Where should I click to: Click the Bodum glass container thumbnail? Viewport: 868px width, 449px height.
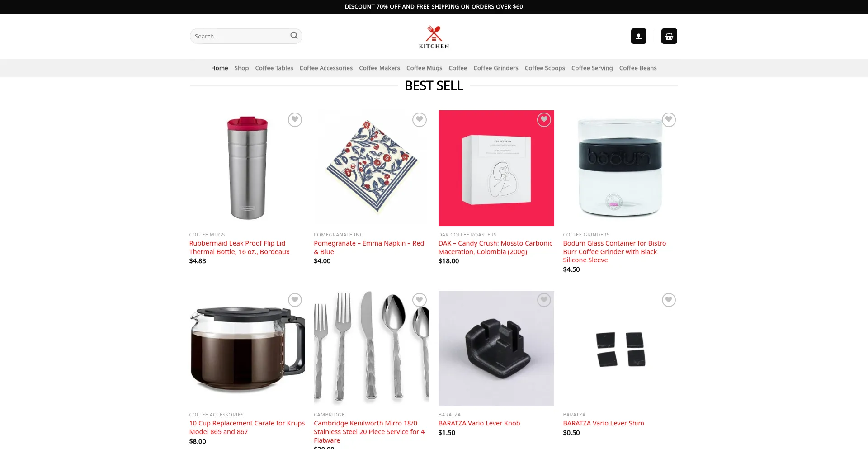point(620,168)
